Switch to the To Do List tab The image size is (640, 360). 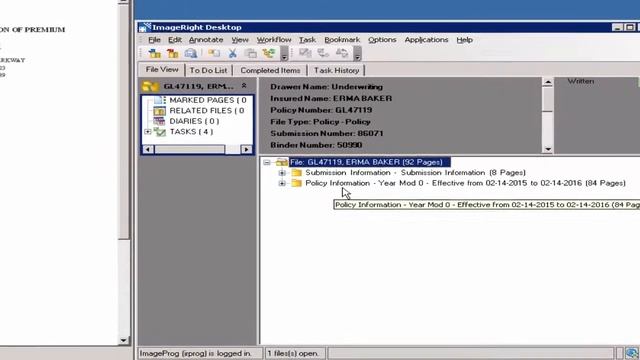(x=208, y=70)
